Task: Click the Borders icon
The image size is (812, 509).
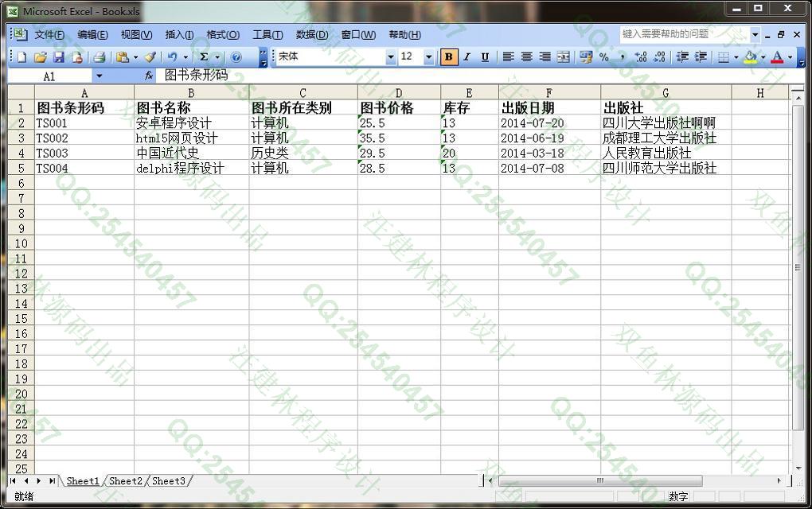Action: pos(724,57)
